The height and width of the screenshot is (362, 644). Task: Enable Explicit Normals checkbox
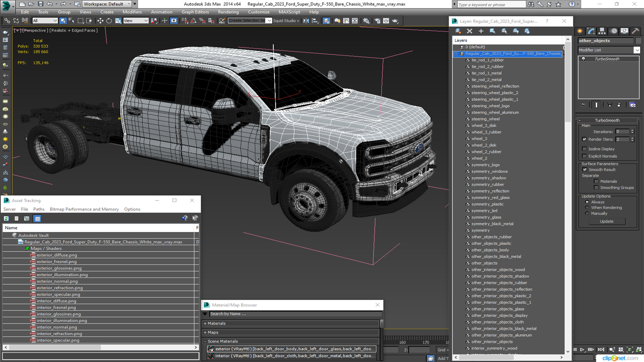click(584, 156)
